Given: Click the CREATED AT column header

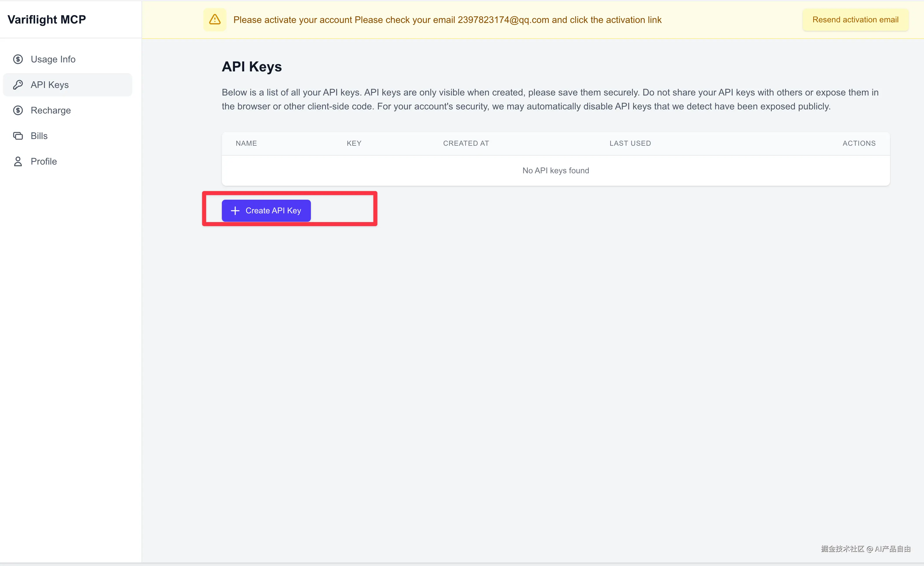Looking at the screenshot, I should pos(466,143).
